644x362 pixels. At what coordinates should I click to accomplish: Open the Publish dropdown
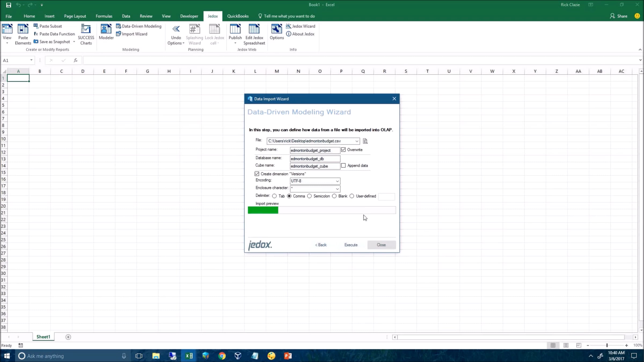(x=235, y=43)
